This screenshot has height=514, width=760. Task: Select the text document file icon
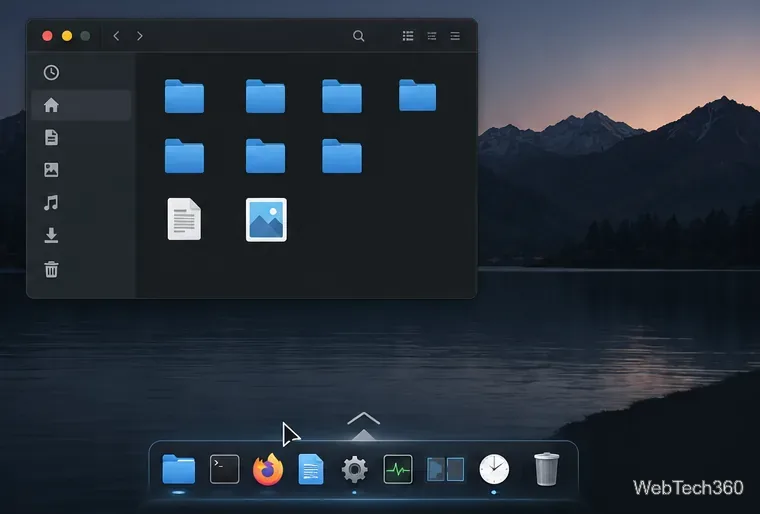pos(184,219)
